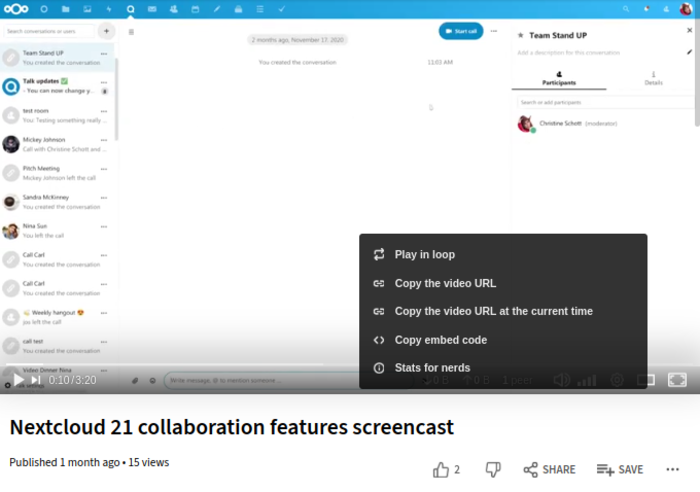700x492 pixels.
Task: Click SAVE to add to playlist
Action: [620, 470]
